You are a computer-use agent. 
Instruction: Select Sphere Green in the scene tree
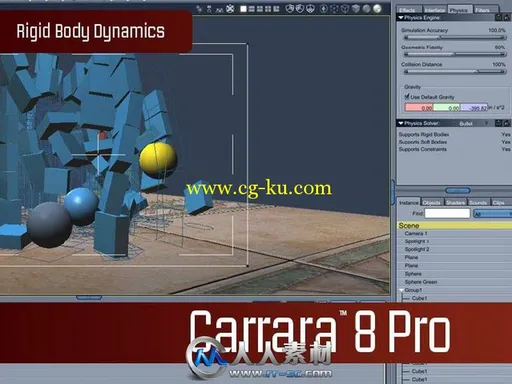click(x=455, y=282)
